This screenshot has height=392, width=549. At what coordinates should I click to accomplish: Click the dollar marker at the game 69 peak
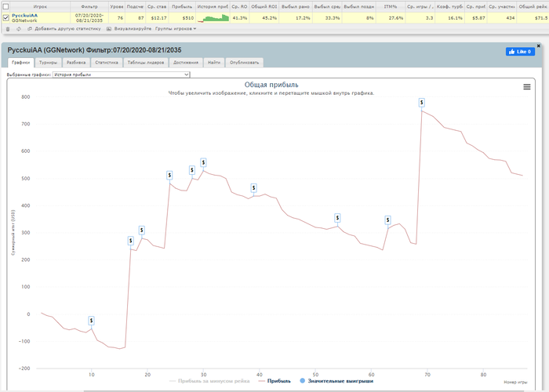[422, 103]
